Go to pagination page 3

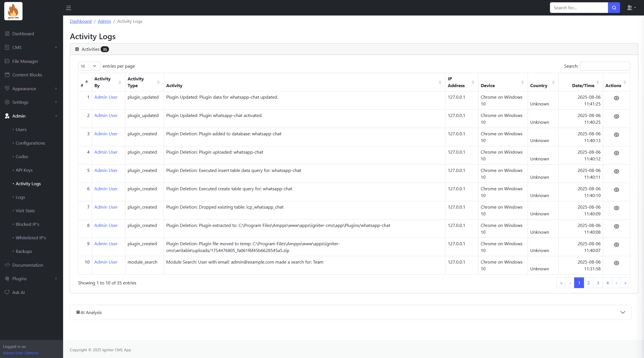pyautogui.click(x=598, y=283)
